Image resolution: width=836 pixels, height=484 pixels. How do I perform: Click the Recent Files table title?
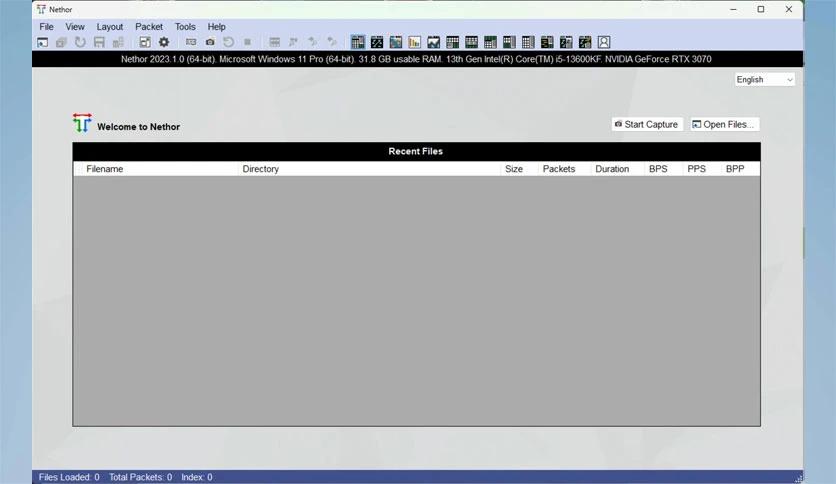[x=416, y=151]
